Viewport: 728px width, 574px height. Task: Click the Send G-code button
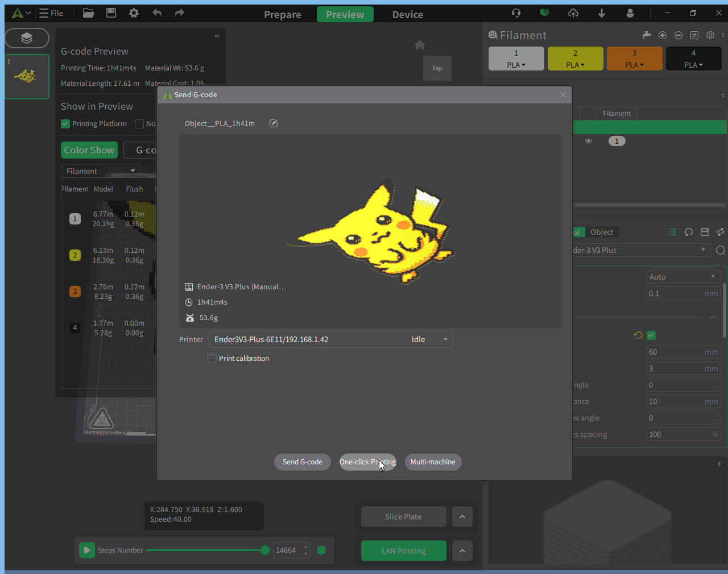coord(303,462)
